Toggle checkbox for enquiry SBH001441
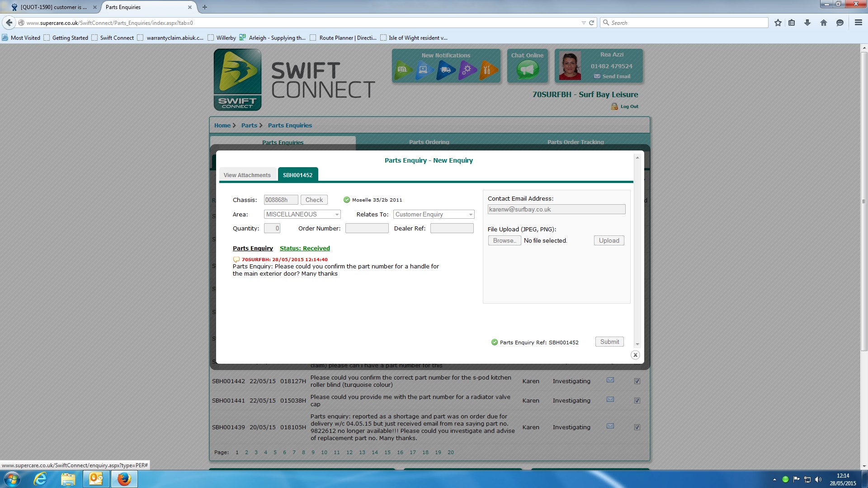 637,401
